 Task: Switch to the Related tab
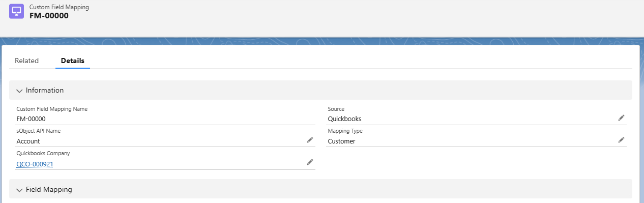tap(26, 61)
